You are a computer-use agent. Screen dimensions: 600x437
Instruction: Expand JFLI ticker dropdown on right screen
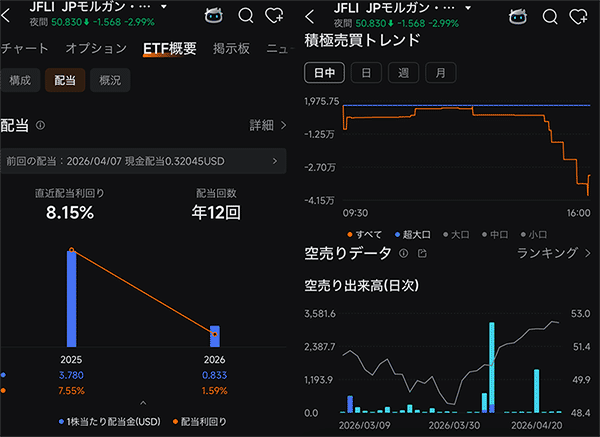[468, 7]
